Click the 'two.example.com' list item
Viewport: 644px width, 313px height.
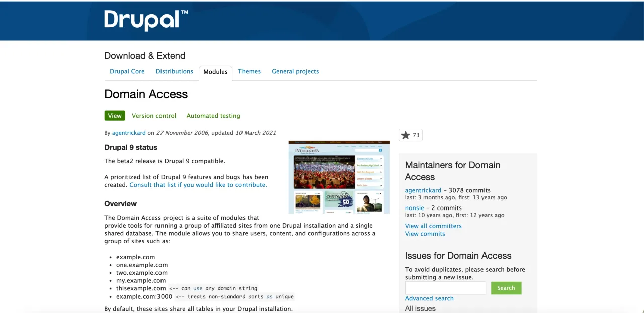[x=142, y=273]
